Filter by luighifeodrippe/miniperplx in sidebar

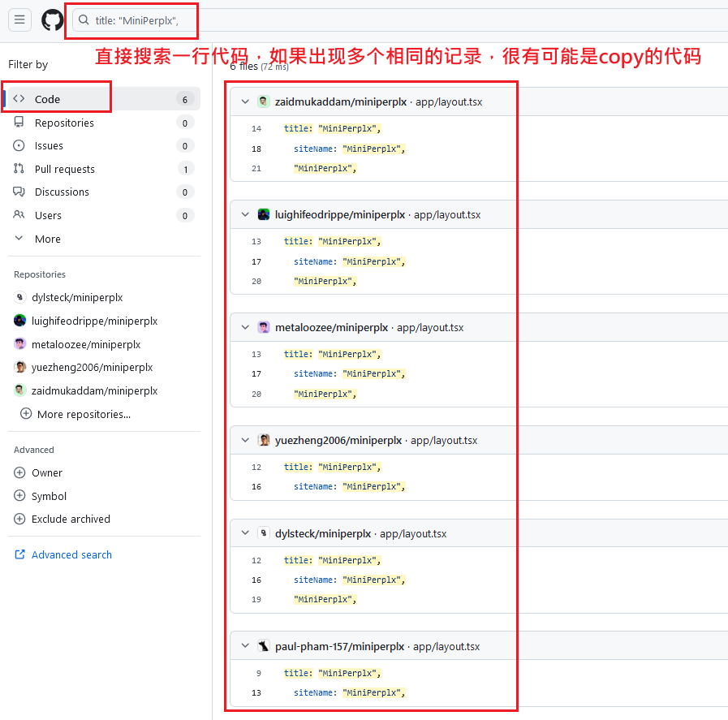[x=95, y=321]
